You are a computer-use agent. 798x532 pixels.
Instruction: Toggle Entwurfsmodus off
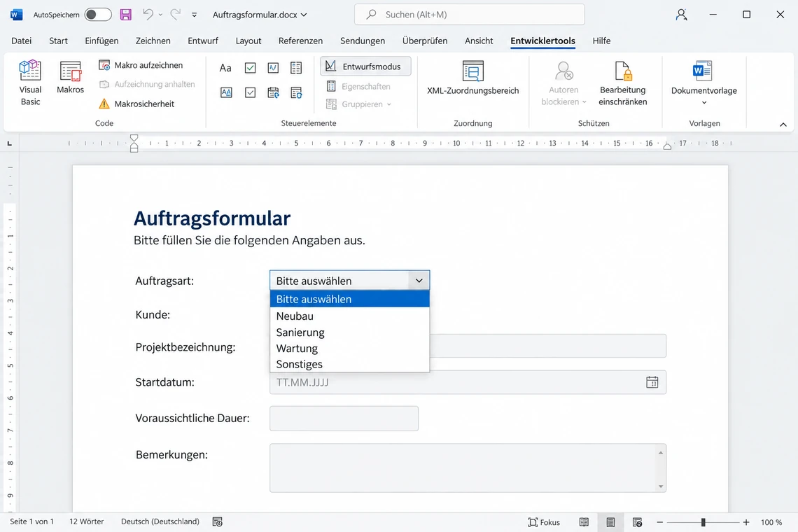(x=365, y=66)
